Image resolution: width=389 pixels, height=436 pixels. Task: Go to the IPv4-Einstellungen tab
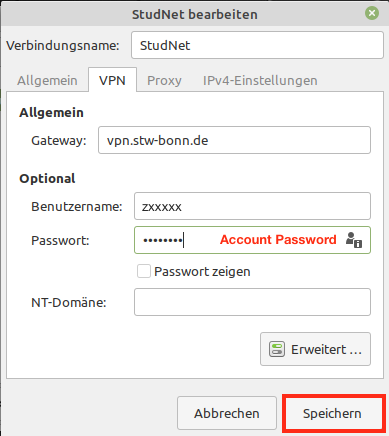[260, 80]
